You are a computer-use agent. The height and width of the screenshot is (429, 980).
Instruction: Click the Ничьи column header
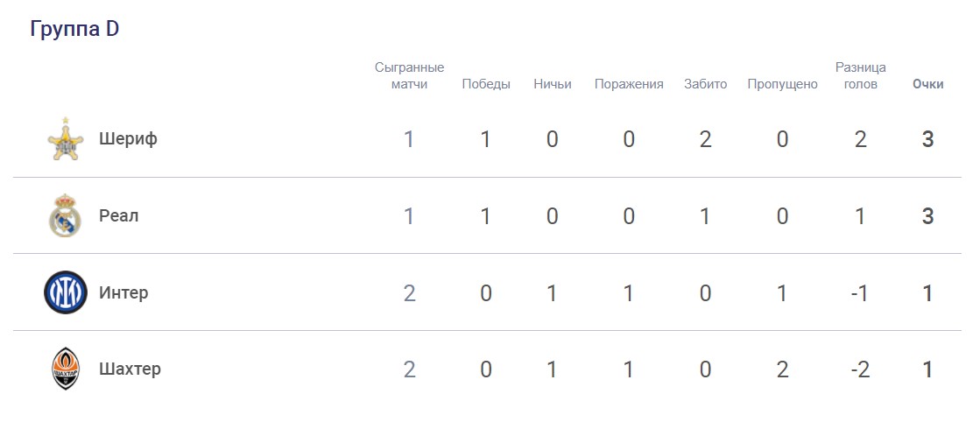click(x=553, y=84)
